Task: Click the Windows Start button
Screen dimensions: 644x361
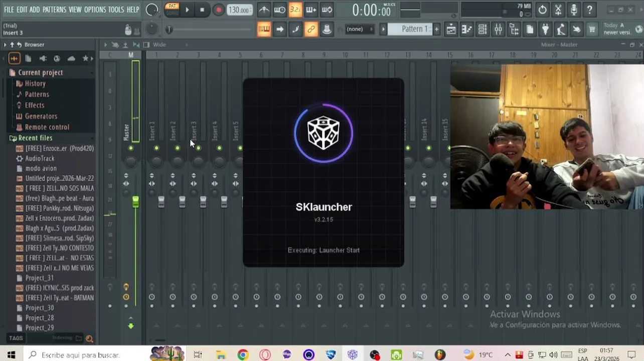Action: click(11, 354)
